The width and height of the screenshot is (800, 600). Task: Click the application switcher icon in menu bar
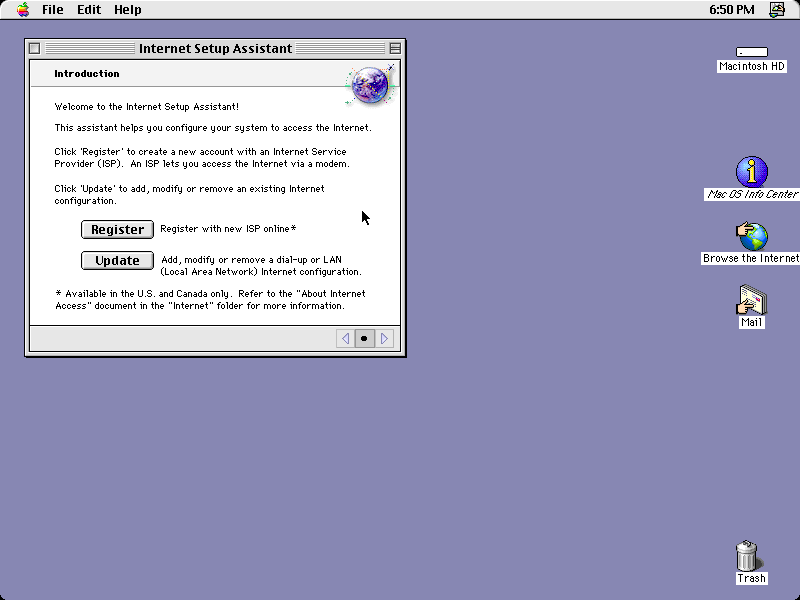click(777, 10)
